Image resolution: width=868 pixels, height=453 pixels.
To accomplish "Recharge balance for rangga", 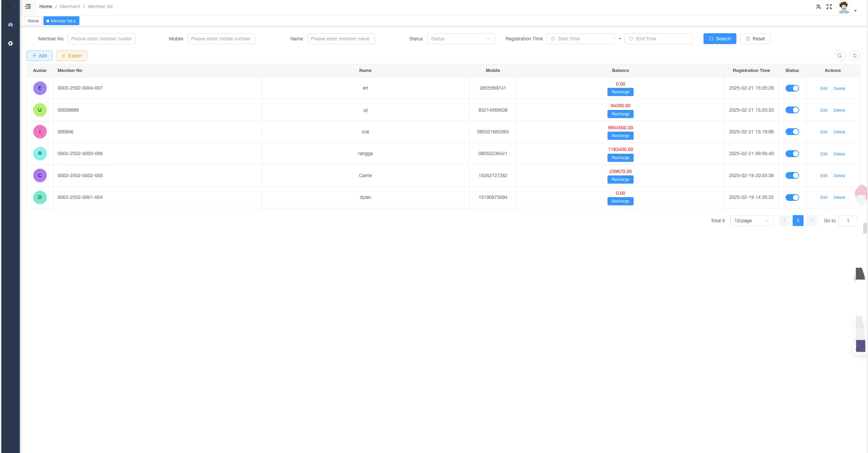I will click(x=620, y=158).
